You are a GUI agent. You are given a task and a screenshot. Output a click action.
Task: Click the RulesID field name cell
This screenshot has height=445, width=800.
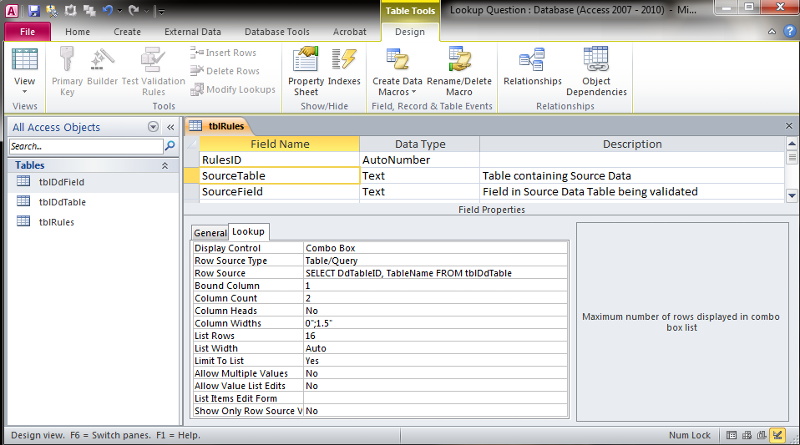(x=279, y=160)
